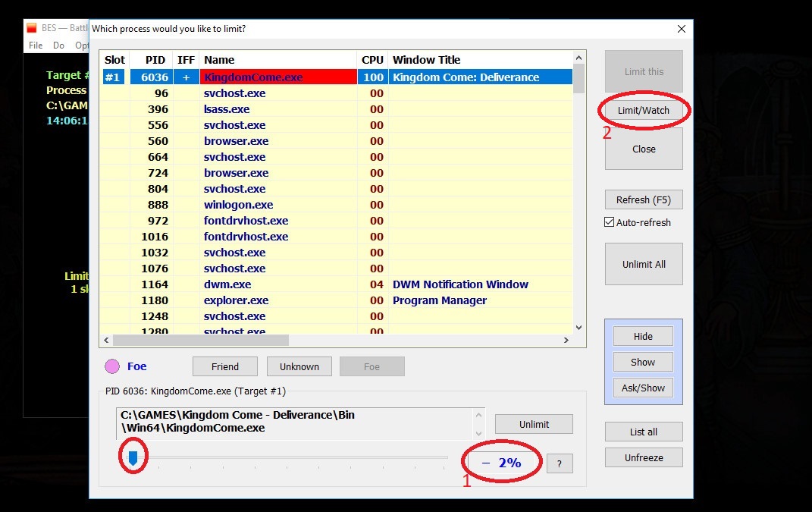The image size is (812, 512).
Task: Click the Ask/Show button
Action: 643,388
